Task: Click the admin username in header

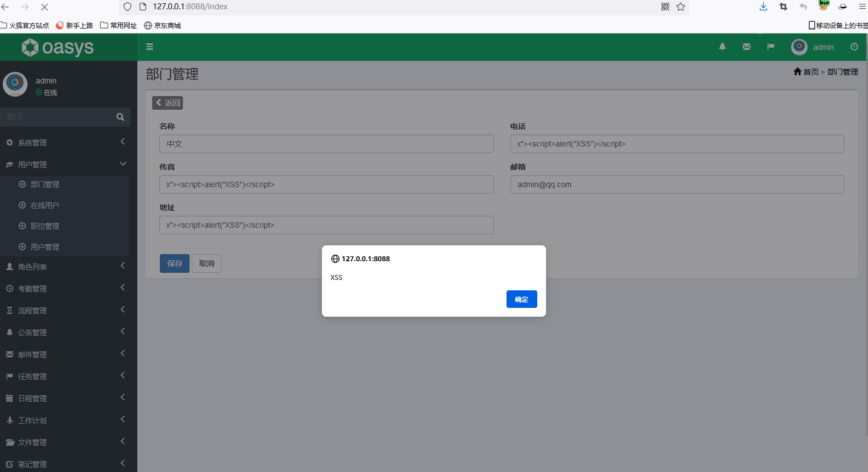Action: 824,47
